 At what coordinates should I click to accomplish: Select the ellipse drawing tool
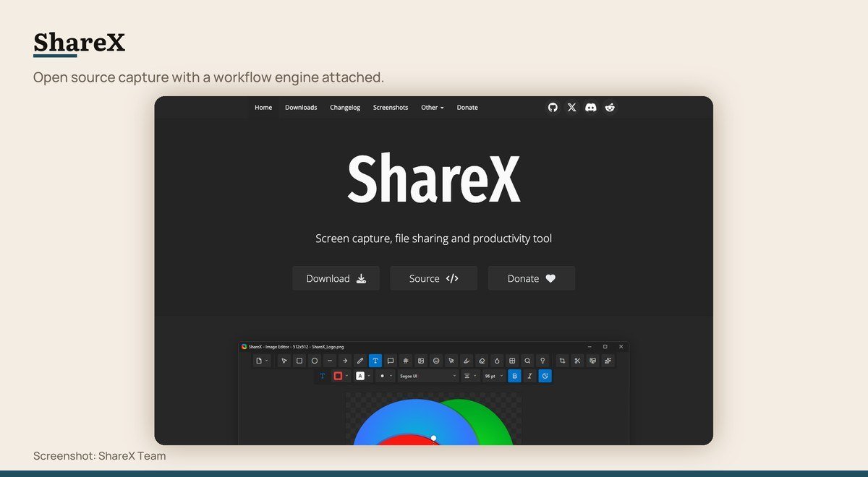(x=315, y=361)
